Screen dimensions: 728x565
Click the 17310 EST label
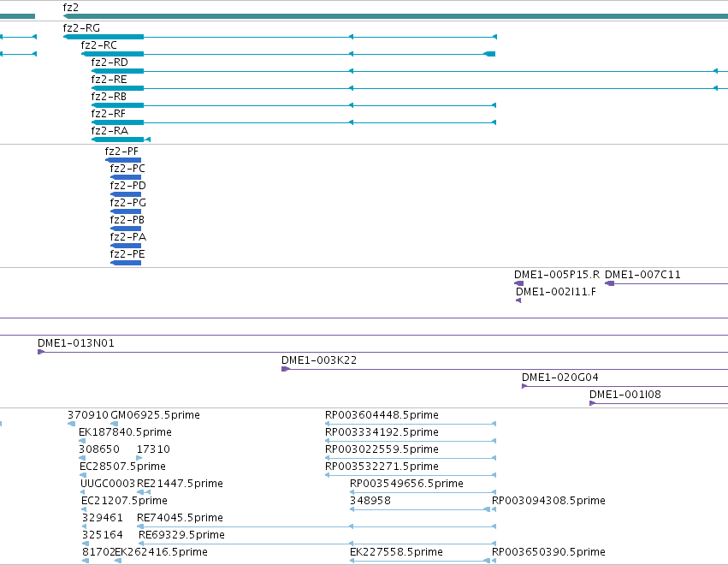pyautogui.click(x=153, y=449)
